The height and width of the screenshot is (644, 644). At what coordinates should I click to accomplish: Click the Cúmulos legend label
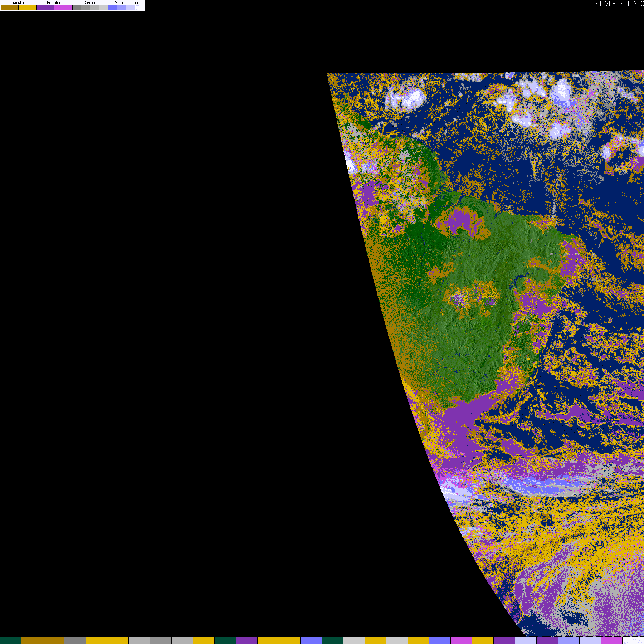coord(18,3)
